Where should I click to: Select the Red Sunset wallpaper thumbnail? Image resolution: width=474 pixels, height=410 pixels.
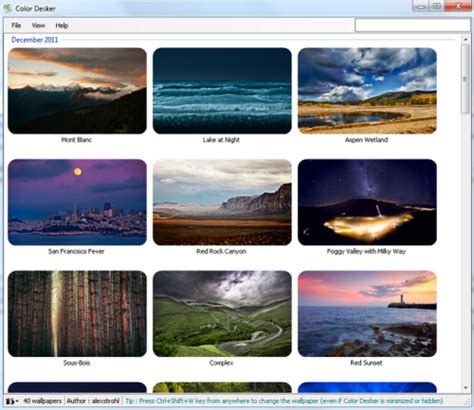coord(367,314)
